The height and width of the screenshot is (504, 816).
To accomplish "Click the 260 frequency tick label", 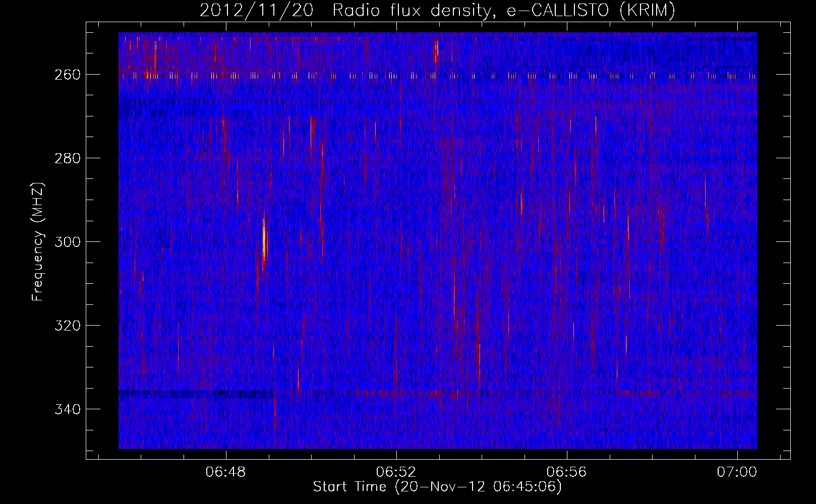I will [67, 75].
